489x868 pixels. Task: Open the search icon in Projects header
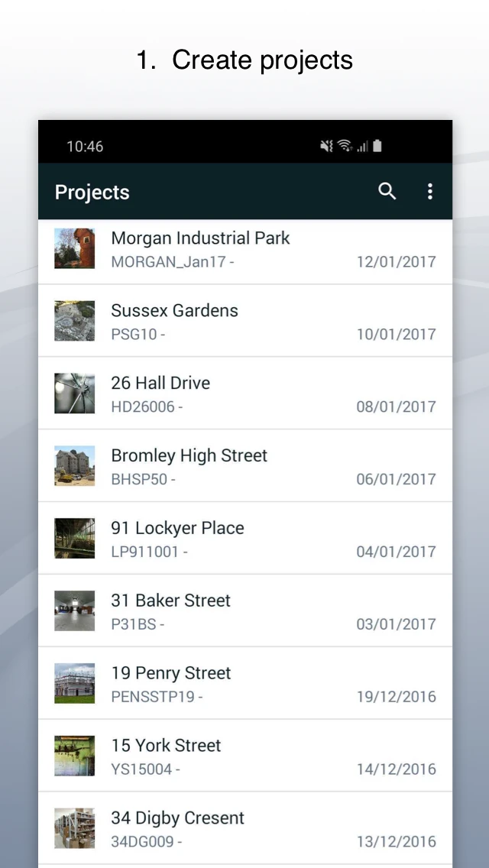(387, 192)
